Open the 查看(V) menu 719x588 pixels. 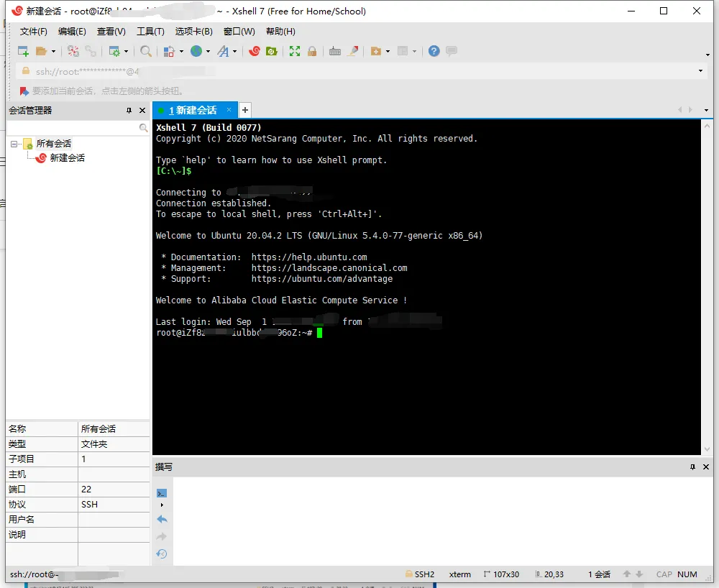pos(111,32)
